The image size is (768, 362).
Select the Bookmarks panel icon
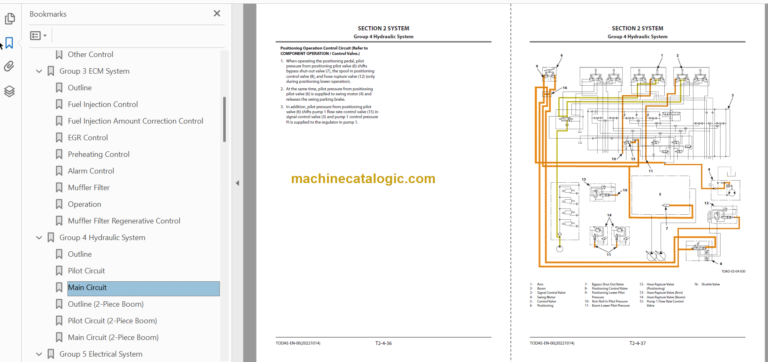(9, 43)
